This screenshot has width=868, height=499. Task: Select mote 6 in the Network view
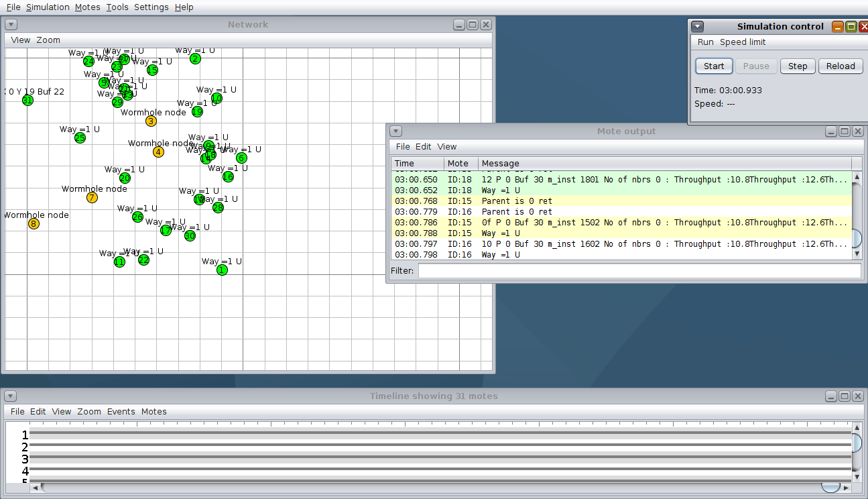tap(241, 158)
